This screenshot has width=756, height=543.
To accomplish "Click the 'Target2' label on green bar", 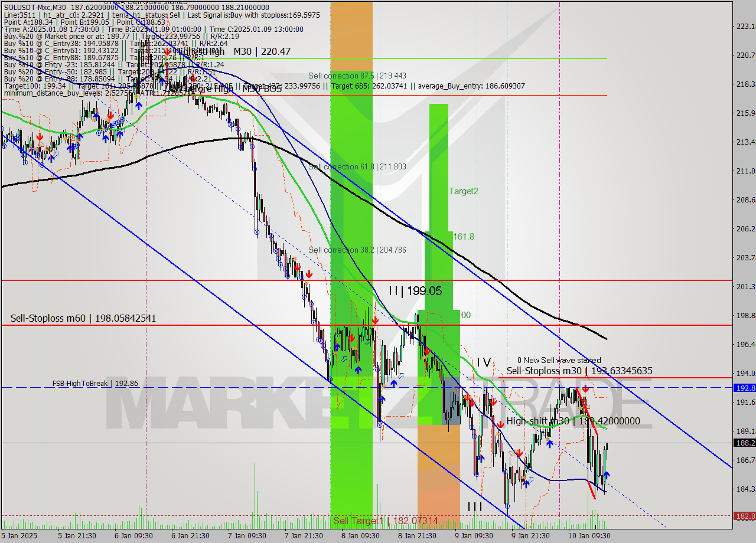I will [464, 191].
